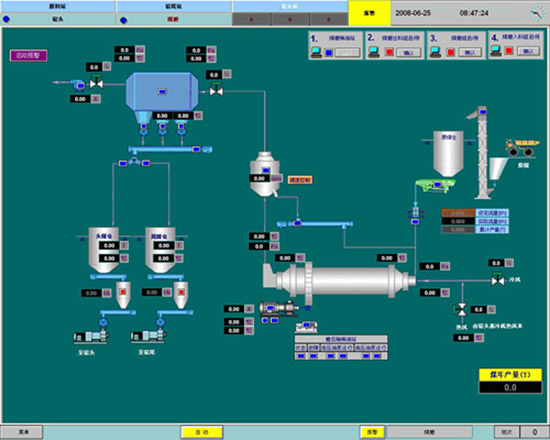
Task: Click the orange speed control label near separator
Action: pos(300,180)
